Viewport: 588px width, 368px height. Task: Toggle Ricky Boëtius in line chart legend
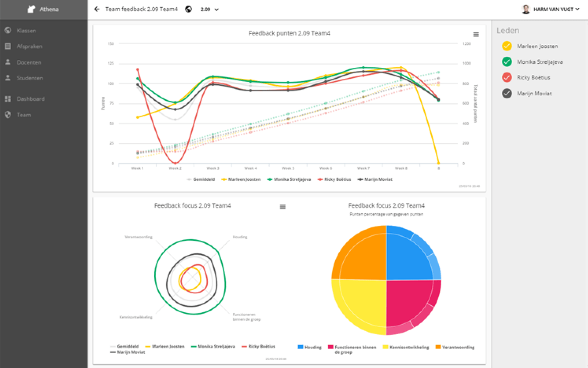click(334, 179)
